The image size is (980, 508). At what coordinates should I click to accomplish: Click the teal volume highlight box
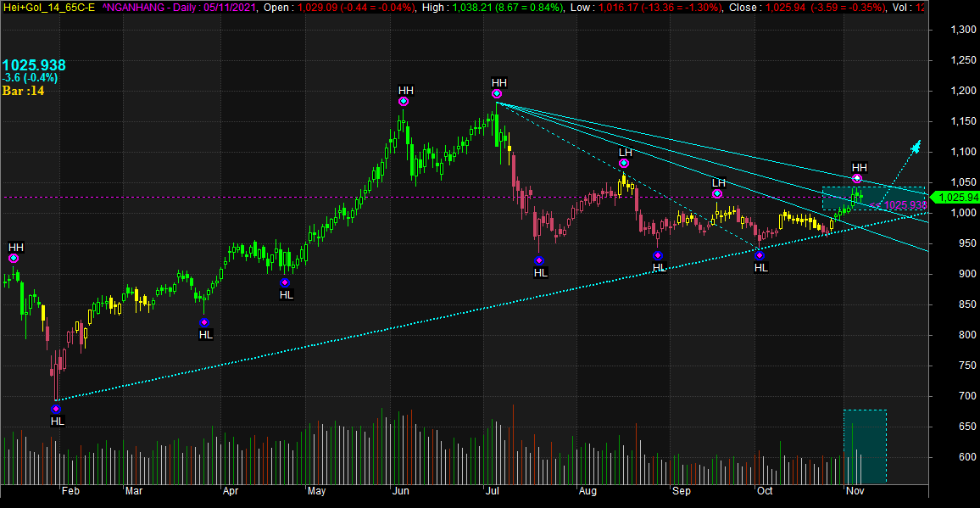pyautogui.click(x=864, y=446)
